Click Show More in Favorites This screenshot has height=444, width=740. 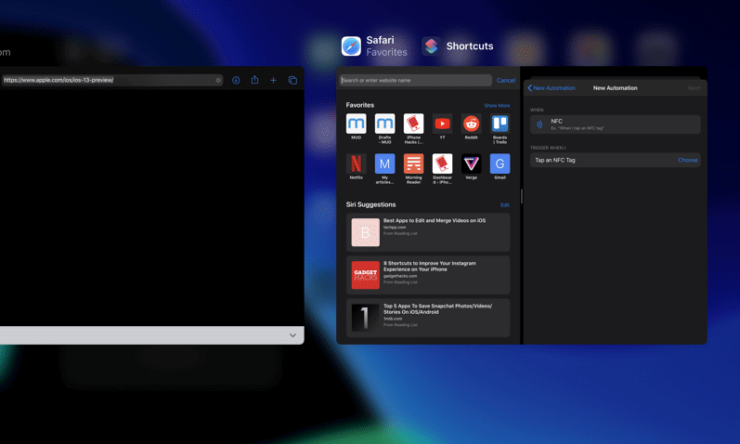coord(497,106)
